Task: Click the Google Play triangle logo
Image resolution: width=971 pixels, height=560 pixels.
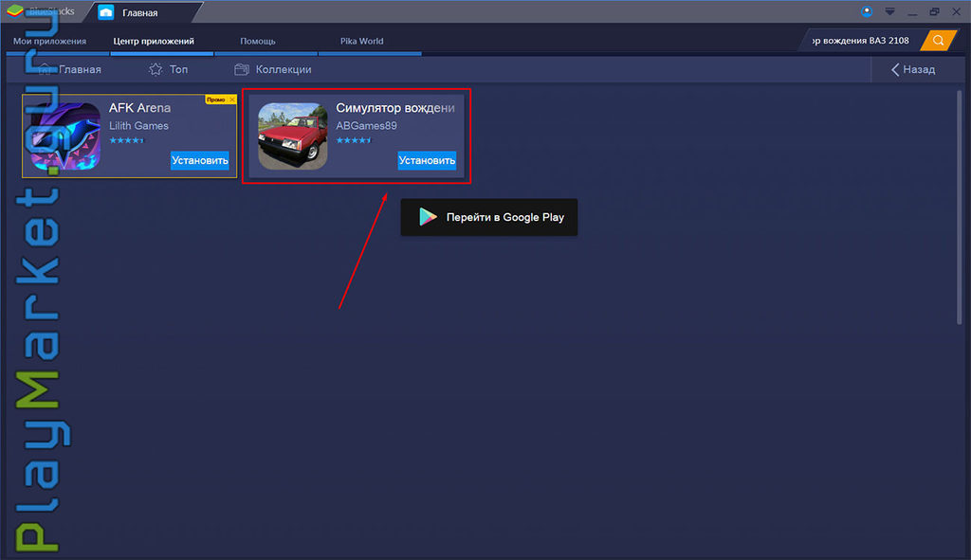Action: 428,217
